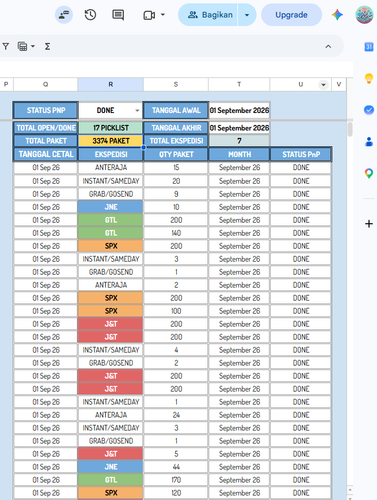Open Google Calendar in the side panel
Viewport: 377px width, 500px height.
pos(369,47)
